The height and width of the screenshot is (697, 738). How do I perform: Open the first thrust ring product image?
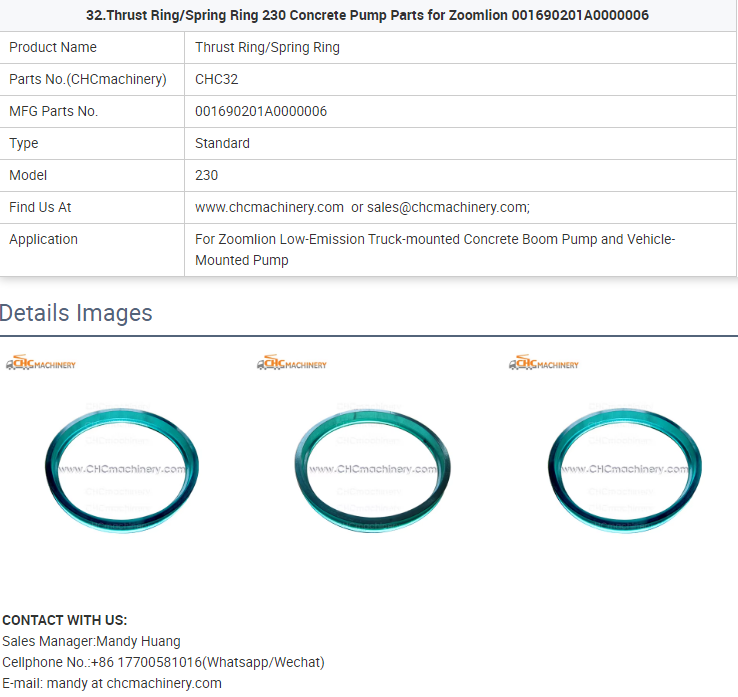(x=122, y=470)
